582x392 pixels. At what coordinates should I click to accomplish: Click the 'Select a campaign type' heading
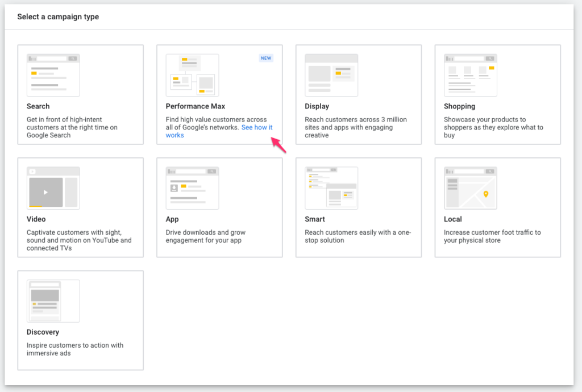pos(58,16)
